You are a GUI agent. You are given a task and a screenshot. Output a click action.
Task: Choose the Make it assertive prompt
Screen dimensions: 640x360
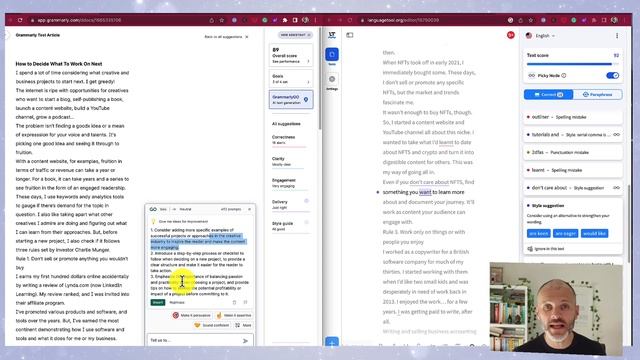pyautogui.click(x=233, y=316)
